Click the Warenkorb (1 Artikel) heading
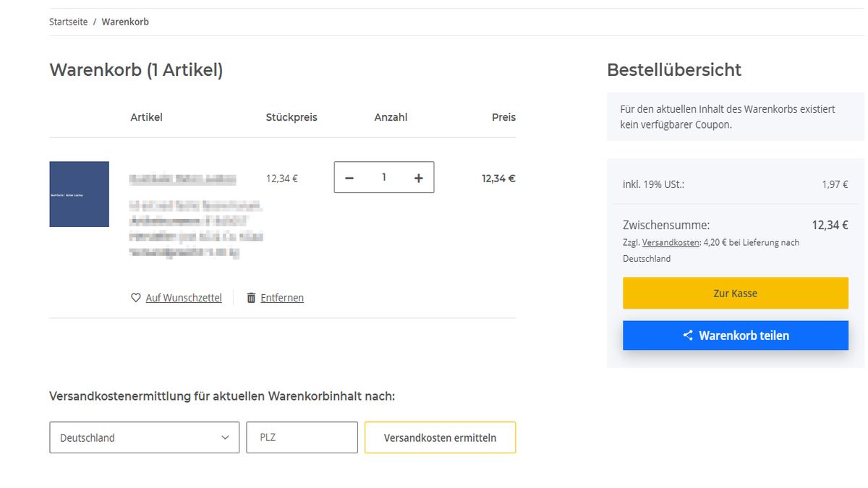 136,70
